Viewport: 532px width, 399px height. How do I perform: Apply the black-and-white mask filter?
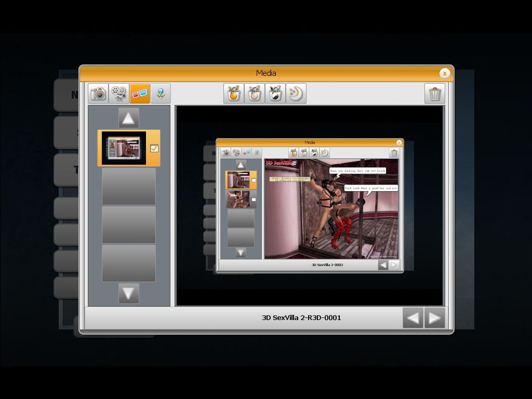tap(275, 94)
